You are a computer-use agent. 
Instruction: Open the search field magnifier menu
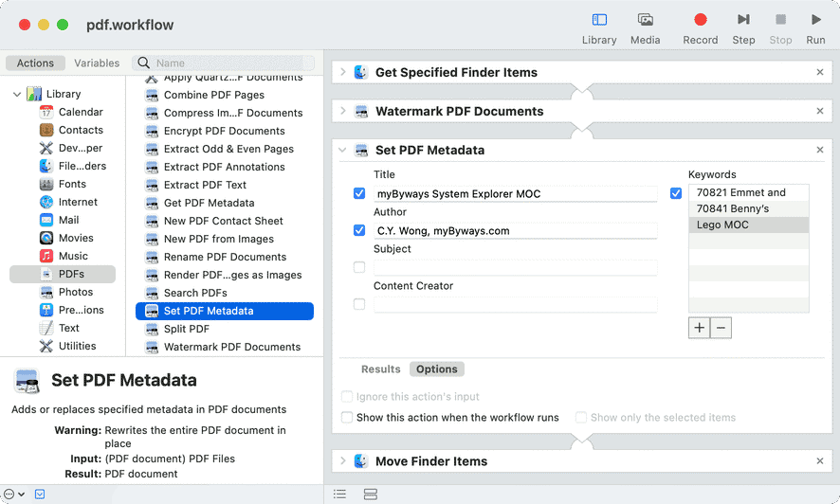coord(143,63)
